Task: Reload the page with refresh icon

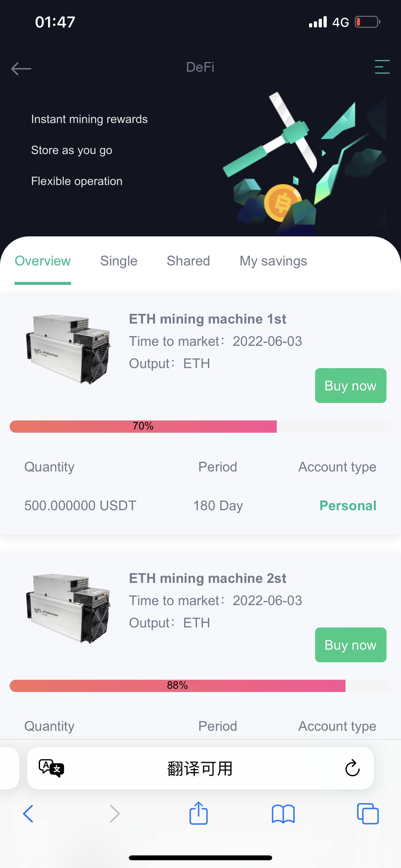Action: point(352,768)
